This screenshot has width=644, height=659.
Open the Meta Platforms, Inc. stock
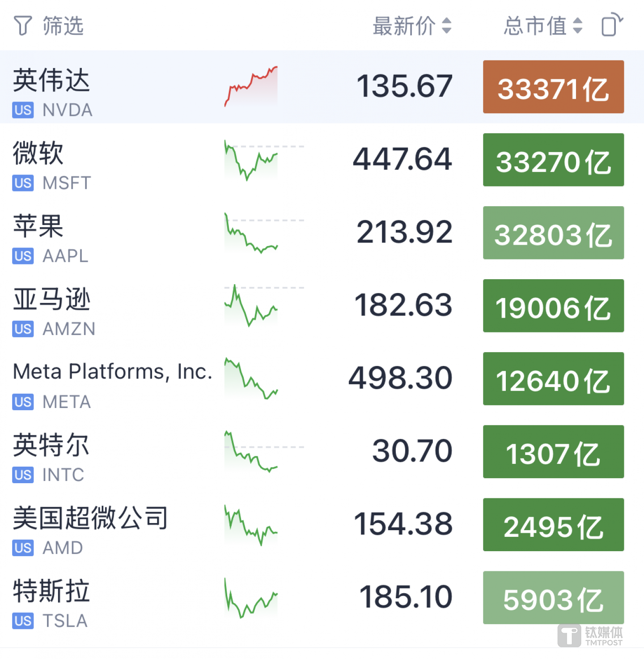(x=112, y=372)
